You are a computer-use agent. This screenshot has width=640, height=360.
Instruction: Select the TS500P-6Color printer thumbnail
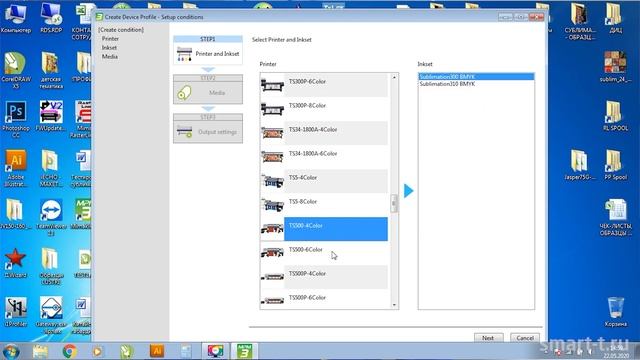point(272,301)
